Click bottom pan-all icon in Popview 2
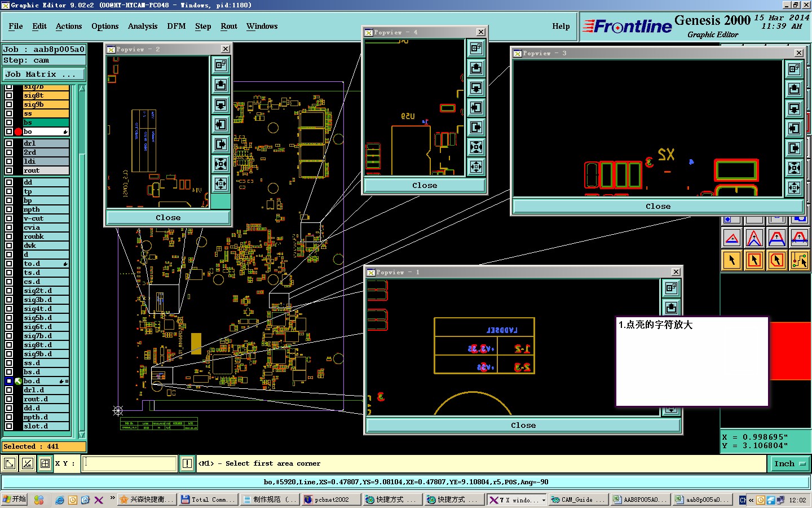Screen dimensions: 812x508 pyautogui.click(x=221, y=184)
